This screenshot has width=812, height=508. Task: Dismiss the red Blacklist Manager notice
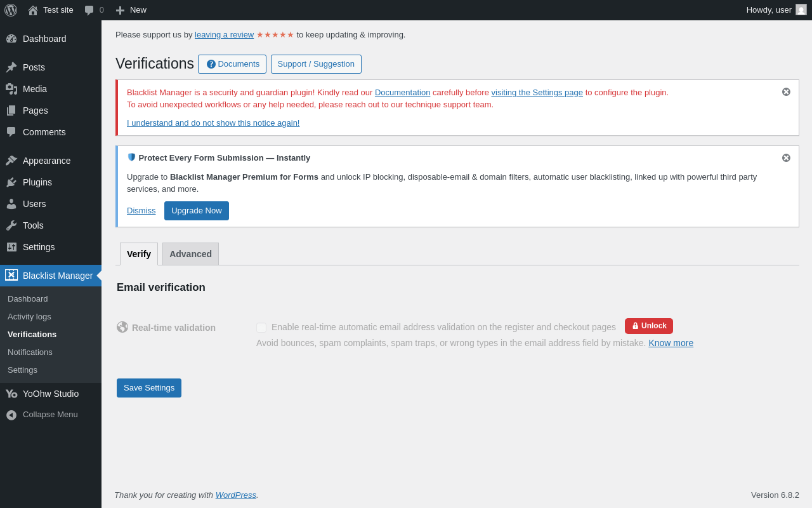786,91
